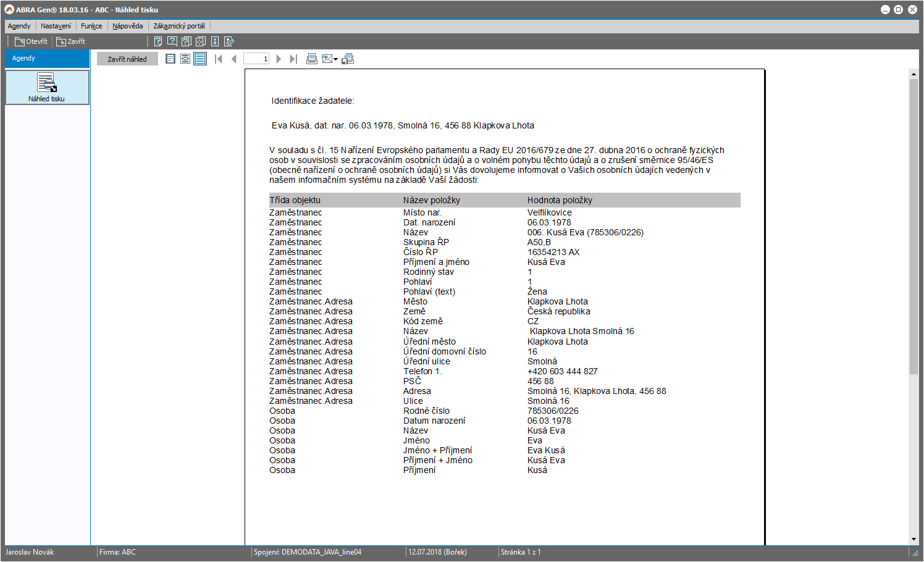This screenshot has height=562, width=924.
Task: Click the Zavřít náhled button
Action: click(127, 59)
